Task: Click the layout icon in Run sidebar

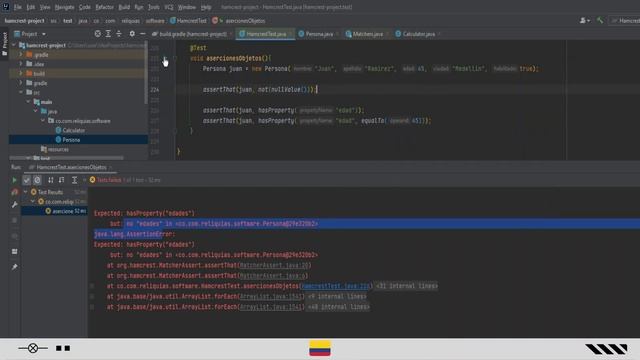Action: (15, 251)
